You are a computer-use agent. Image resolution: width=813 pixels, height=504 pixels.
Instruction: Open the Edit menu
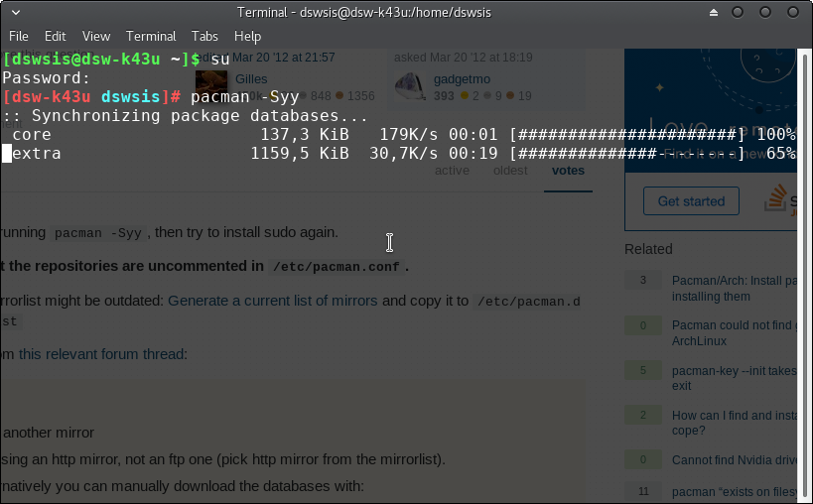(x=56, y=36)
